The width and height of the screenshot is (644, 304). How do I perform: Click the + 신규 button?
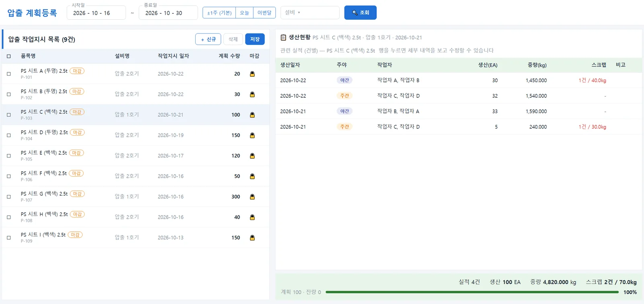tap(208, 39)
